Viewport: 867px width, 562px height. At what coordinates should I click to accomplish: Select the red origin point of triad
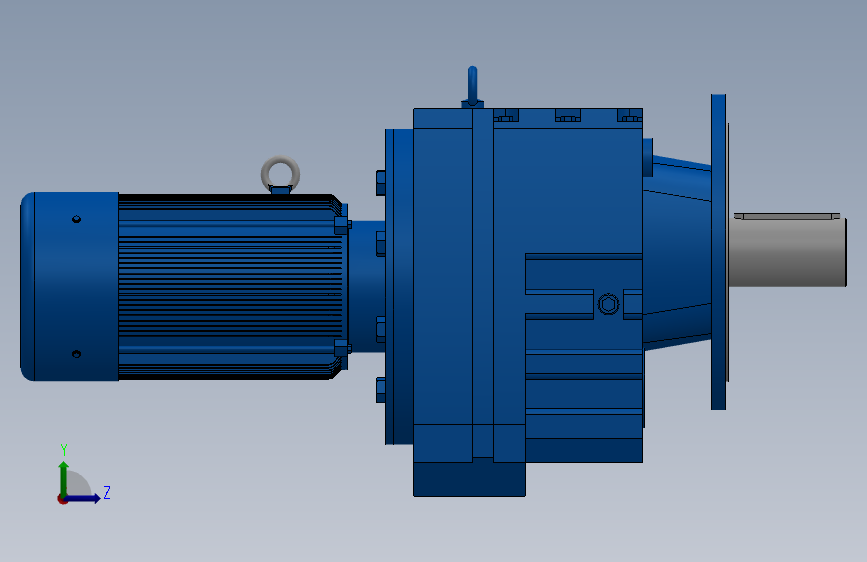pos(62,499)
